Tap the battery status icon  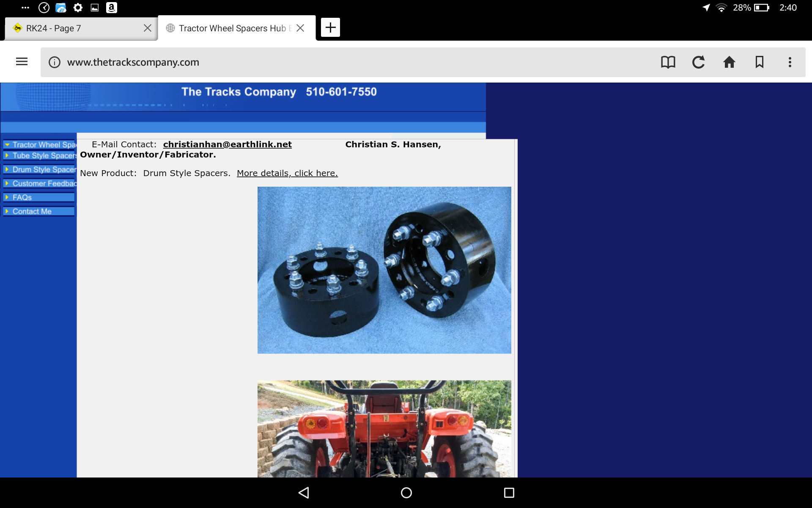pyautogui.click(x=761, y=8)
